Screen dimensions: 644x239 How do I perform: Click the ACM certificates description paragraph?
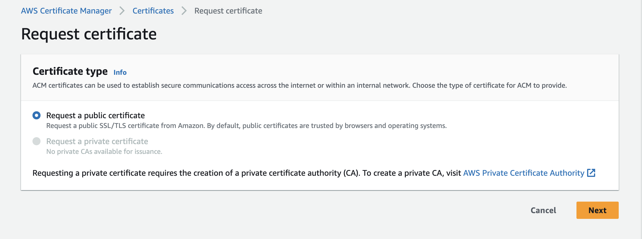coord(299,85)
